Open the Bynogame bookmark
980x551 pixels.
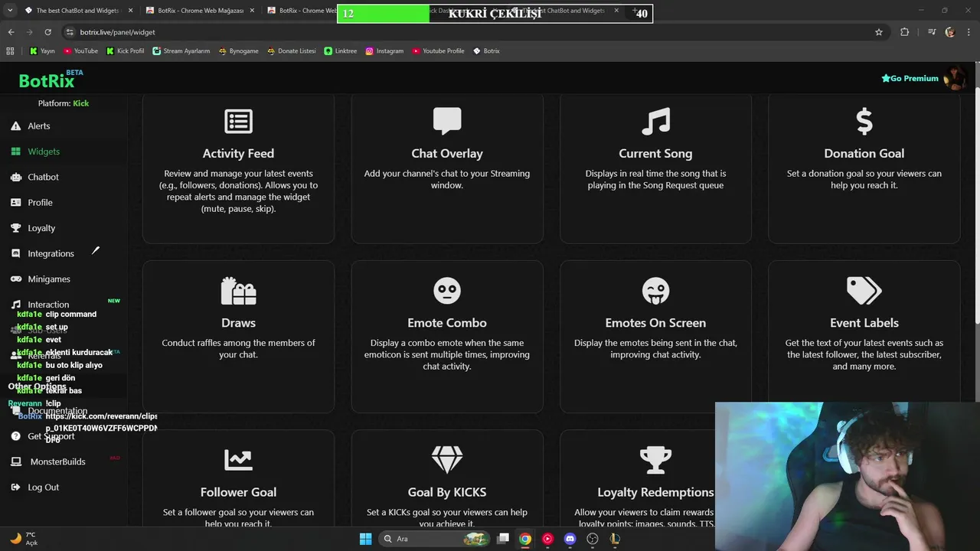tap(238, 51)
